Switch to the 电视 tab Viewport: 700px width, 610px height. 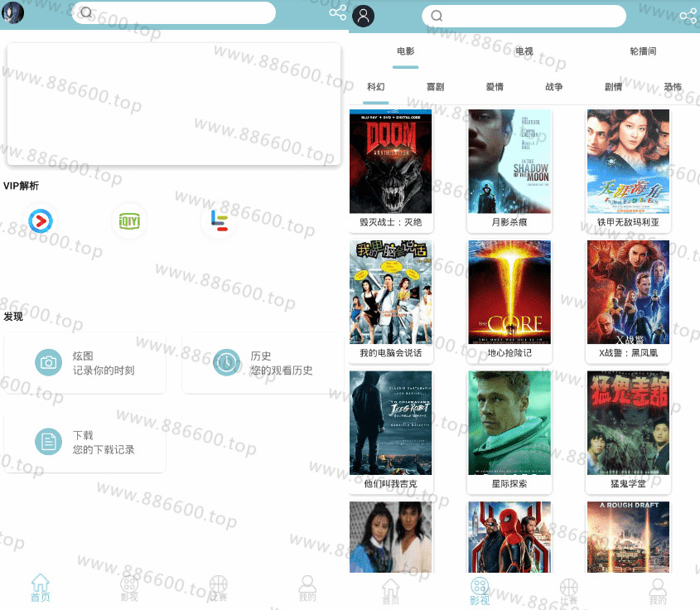[x=524, y=51]
